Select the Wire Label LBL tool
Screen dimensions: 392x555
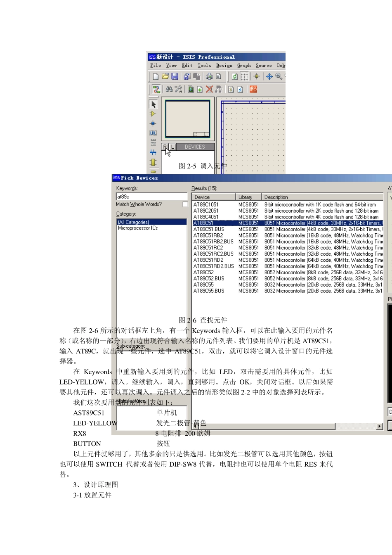pyautogui.click(x=153, y=133)
